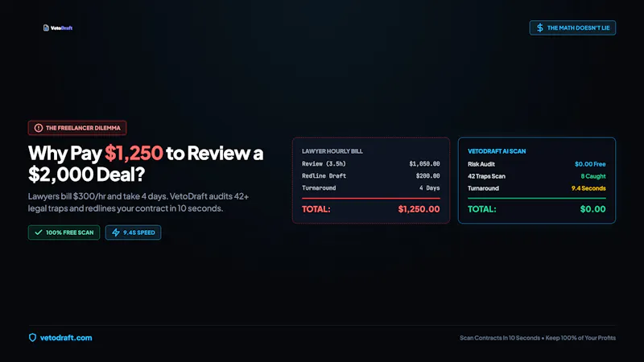Image resolution: width=644 pixels, height=362 pixels.
Task: Click the Lawyer Hourly Bill card title
Action: coord(332,151)
